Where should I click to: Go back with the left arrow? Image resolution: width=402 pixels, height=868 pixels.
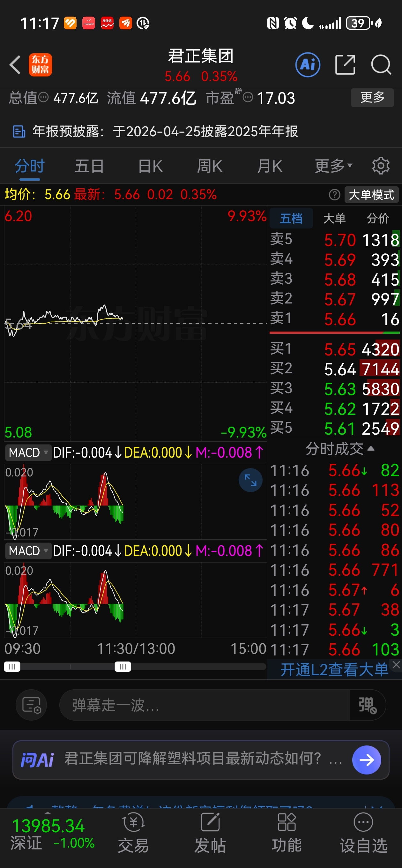pos(15,64)
